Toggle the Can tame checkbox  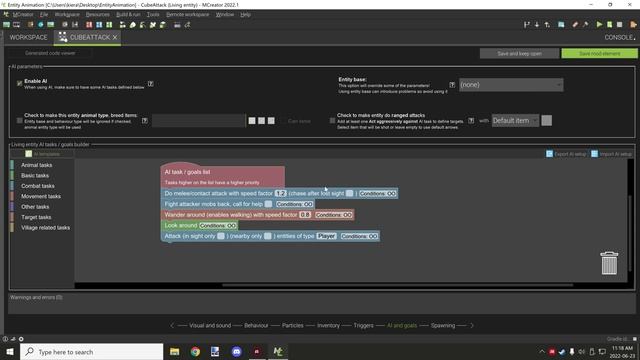tap(282, 121)
